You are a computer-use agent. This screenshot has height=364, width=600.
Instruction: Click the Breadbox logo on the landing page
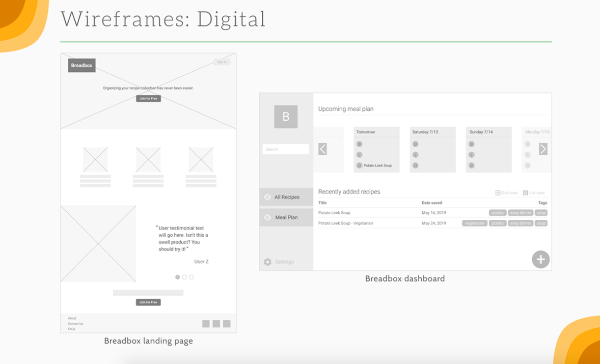(x=81, y=65)
